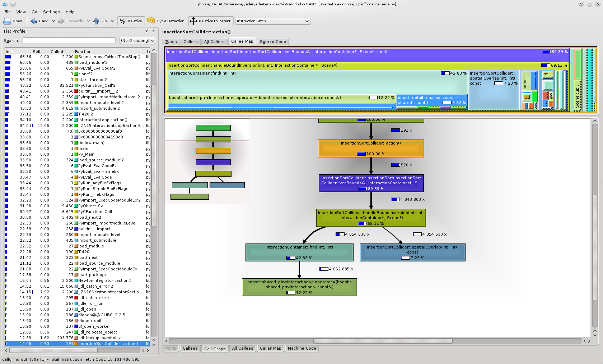The image size is (603, 364).
Task: Toggle Relative percentage display
Action: (131, 21)
